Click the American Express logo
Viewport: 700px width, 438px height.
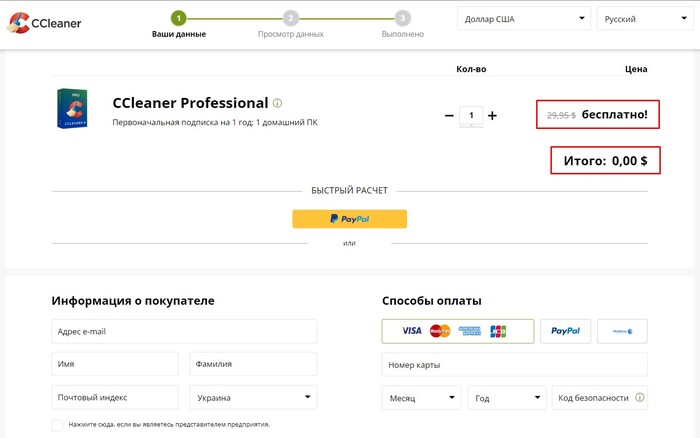coord(470,331)
